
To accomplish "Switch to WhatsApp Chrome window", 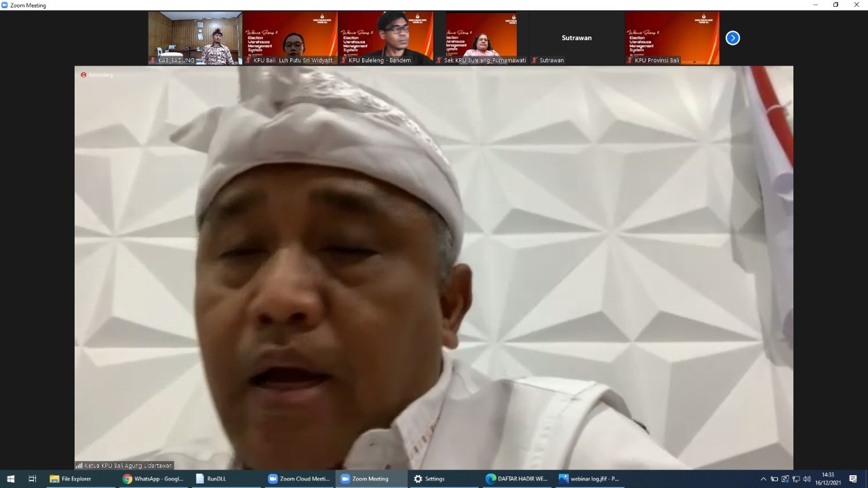I will click(153, 479).
